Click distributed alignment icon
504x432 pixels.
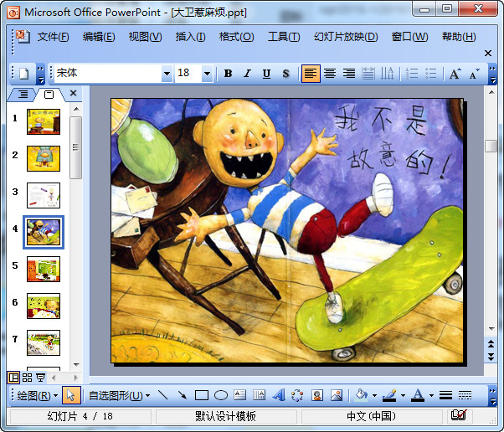[x=368, y=74]
